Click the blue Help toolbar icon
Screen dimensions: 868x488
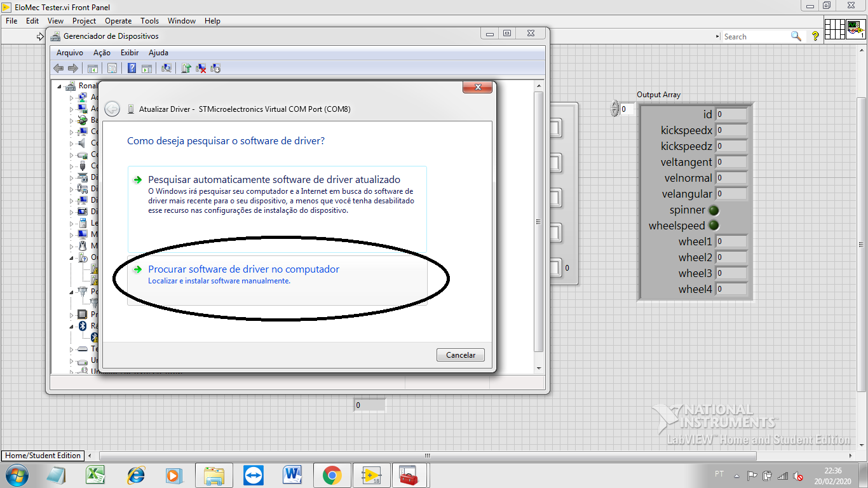pyautogui.click(x=132, y=68)
